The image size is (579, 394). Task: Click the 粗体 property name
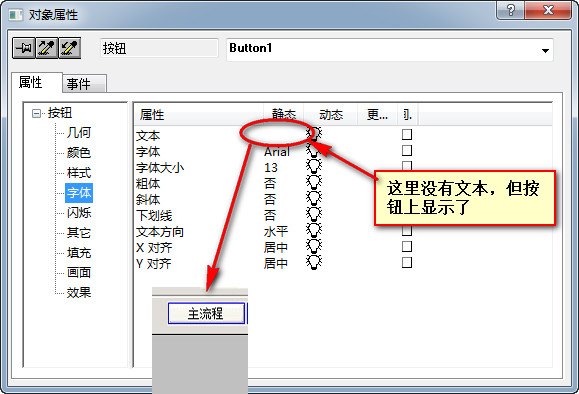click(x=148, y=184)
